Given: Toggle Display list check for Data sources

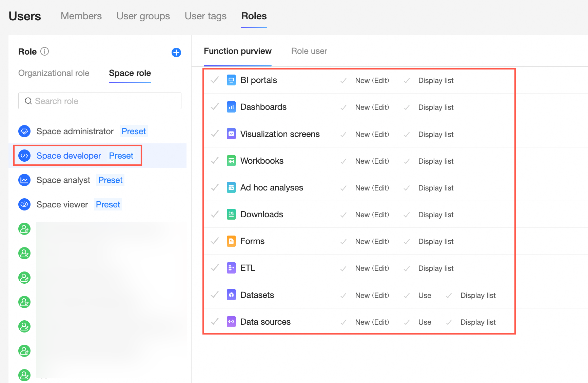Looking at the screenshot, I should click(x=449, y=322).
